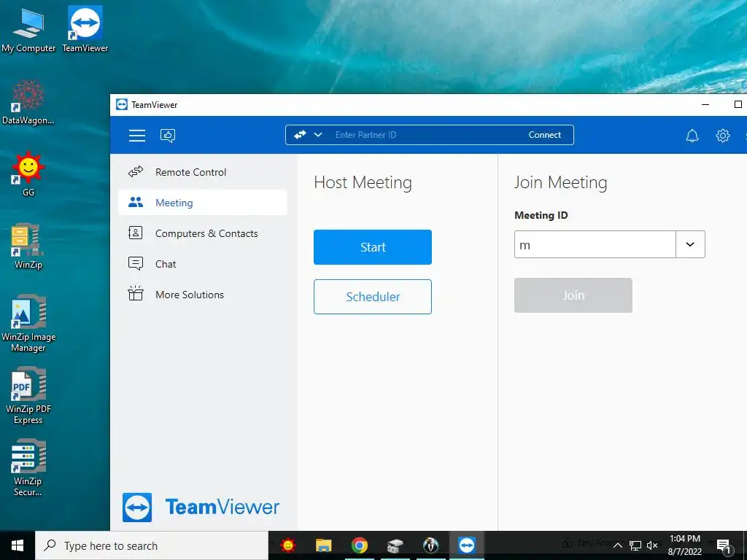Focus the Enter Partner ID field
Screen dimensions: 747x560
(x=424, y=135)
